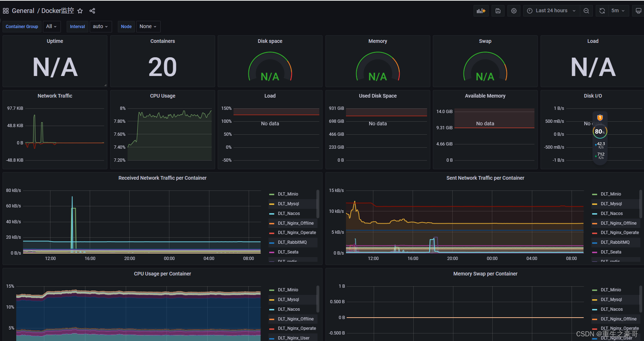Toggle DLT_Minio series in Received Traffic legend

coord(288,194)
